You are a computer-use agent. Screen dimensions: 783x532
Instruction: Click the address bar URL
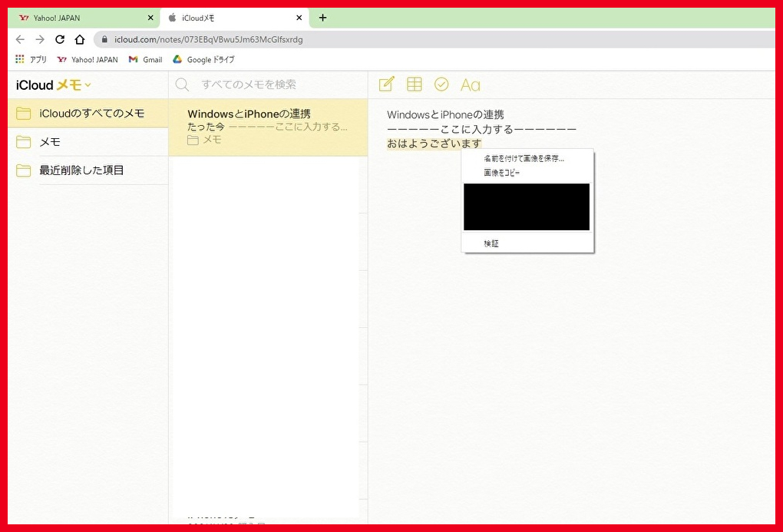point(208,39)
